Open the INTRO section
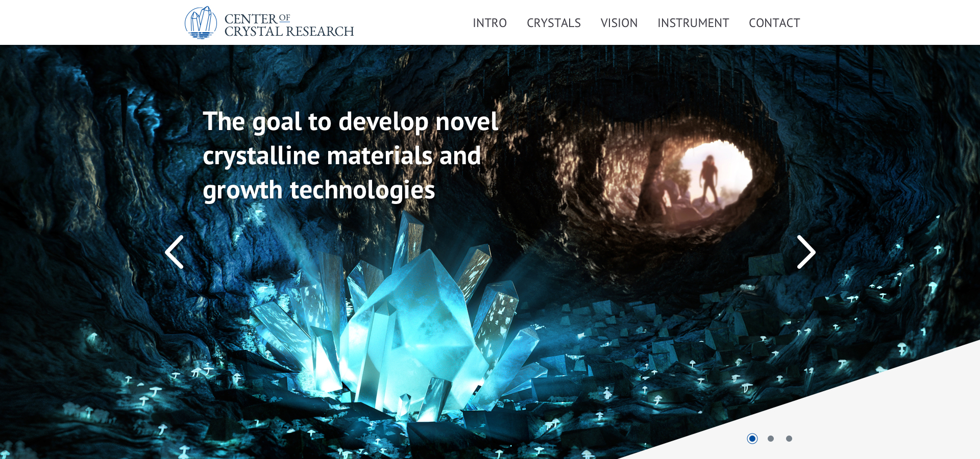 (489, 23)
